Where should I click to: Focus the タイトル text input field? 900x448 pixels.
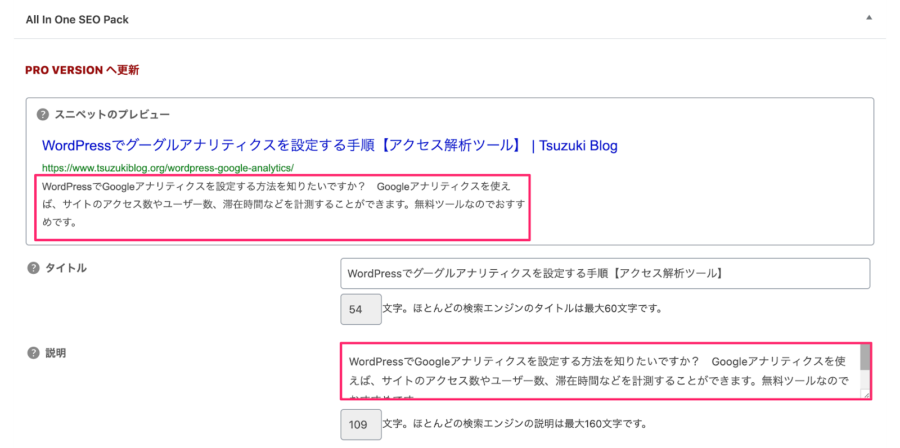605,274
